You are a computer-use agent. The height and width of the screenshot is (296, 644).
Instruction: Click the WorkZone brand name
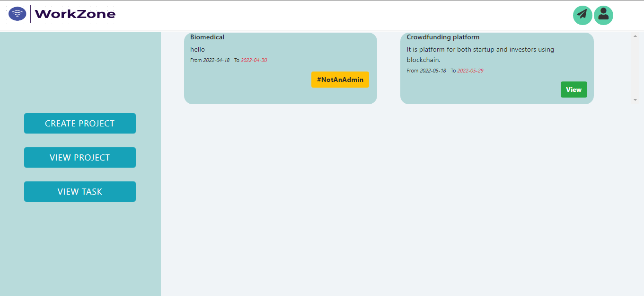[77, 14]
